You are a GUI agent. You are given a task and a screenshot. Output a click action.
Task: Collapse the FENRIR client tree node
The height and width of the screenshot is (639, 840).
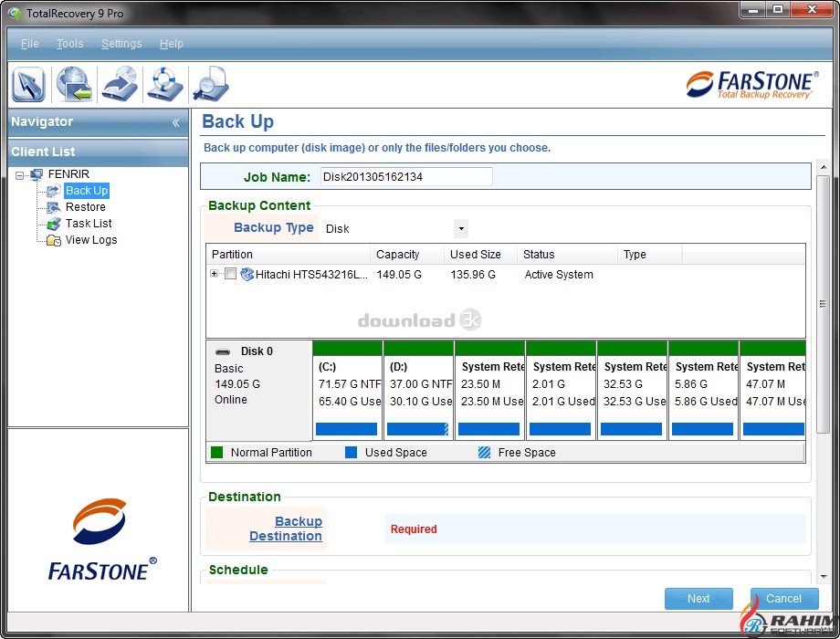click(20, 175)
